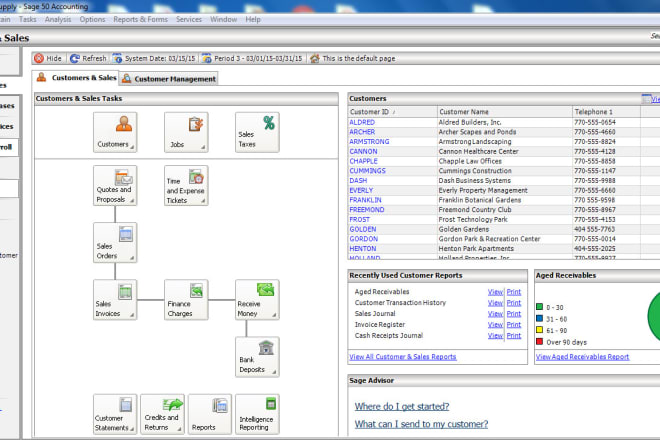Screen dimensions: 660x440
Task: Expand the Customers task dropdown arrow
Action: click(x=132, y=147)
